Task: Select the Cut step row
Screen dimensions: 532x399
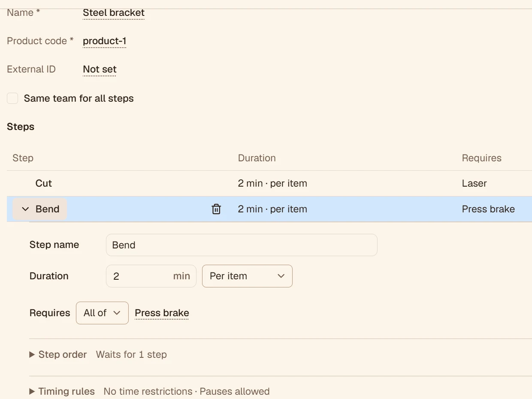Action: (269, 184)
